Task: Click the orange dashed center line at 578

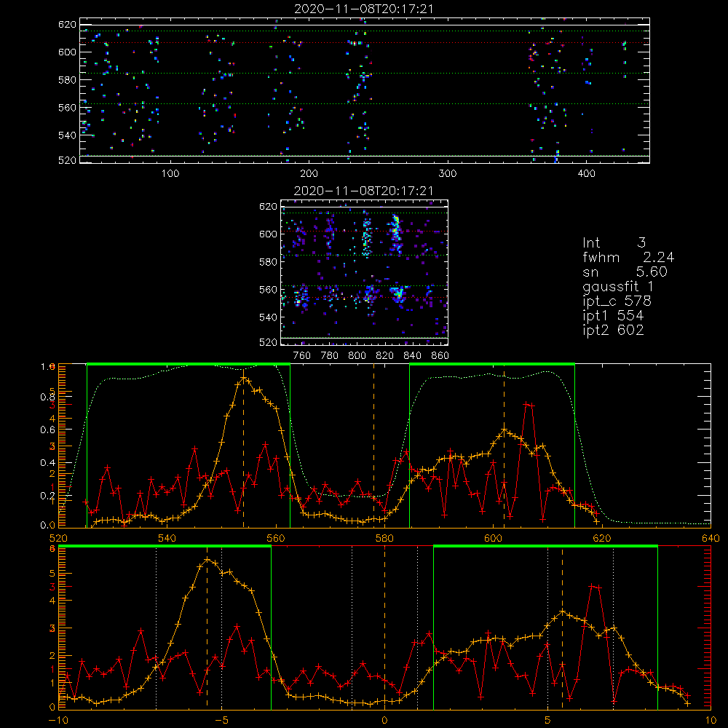Action: click(373, 446)
